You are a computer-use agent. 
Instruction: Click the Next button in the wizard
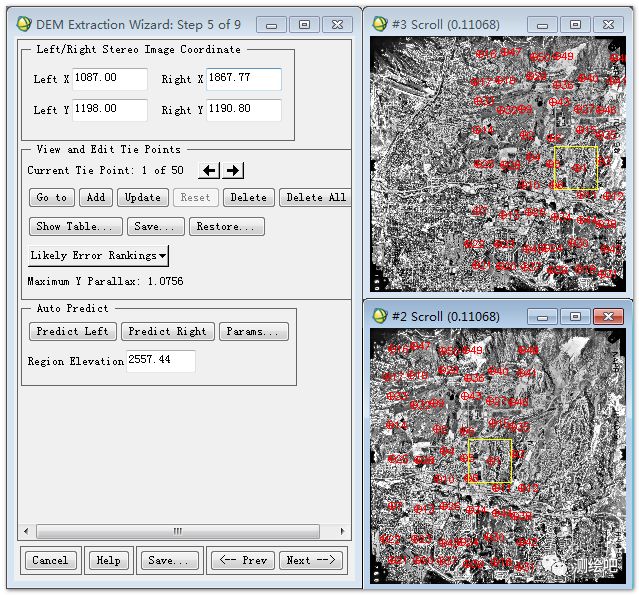(x=311, y=561)
